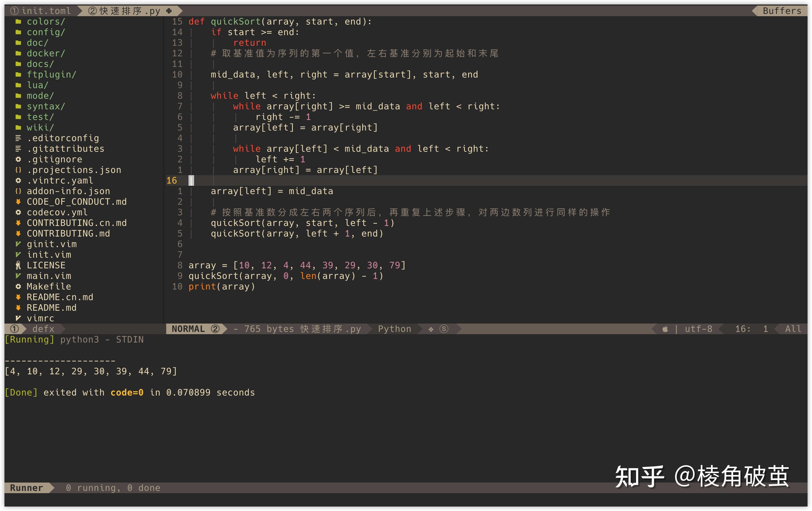The height and width of the screenshot is (511, 812).
Task: Click the Apple icon in statusline
Action: tap(665, 329)
